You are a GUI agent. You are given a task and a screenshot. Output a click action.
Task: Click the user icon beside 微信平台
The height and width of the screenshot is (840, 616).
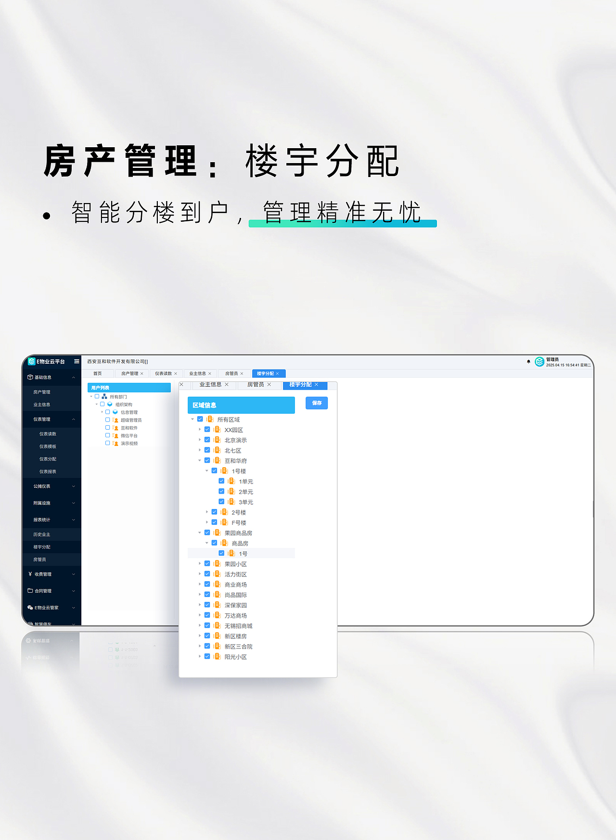(115, 435)
